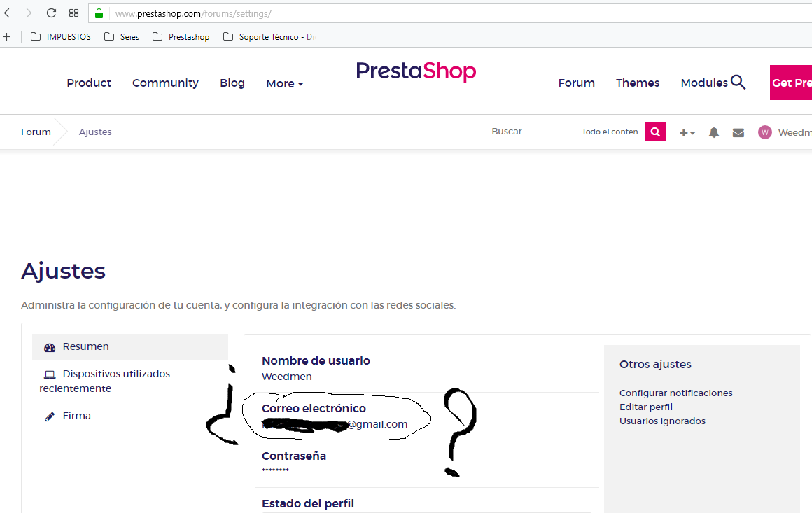Click the magnifier icon next to Modules
Viewport: 812px width, 513px height.
[x=738, y=83]
